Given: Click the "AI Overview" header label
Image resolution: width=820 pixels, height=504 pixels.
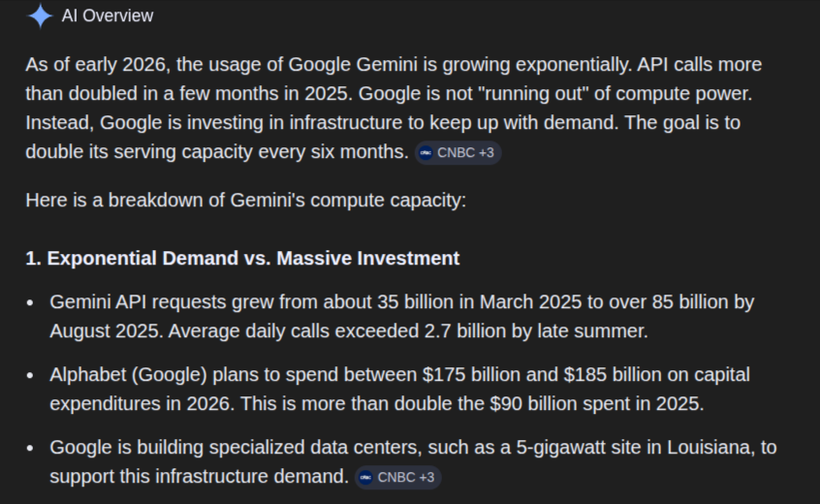Looking at the screenshot, I should click(x=107, y=16).
